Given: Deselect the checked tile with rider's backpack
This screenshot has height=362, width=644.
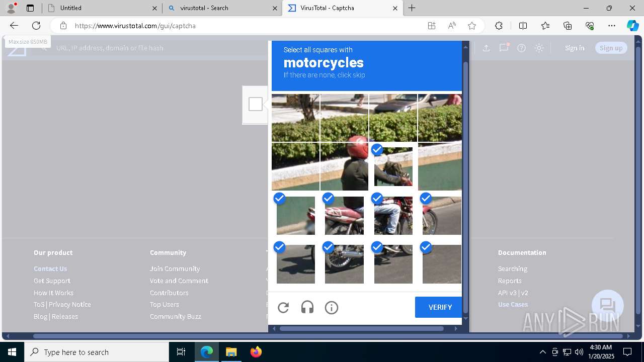Looking at the screenshot, I should point(393,166).
